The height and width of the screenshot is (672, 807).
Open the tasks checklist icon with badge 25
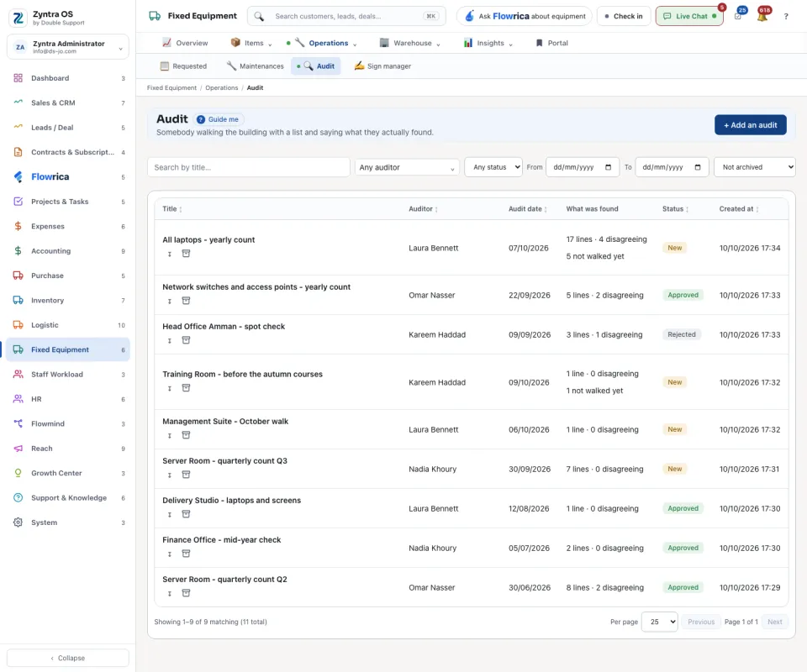pos(738,16)
